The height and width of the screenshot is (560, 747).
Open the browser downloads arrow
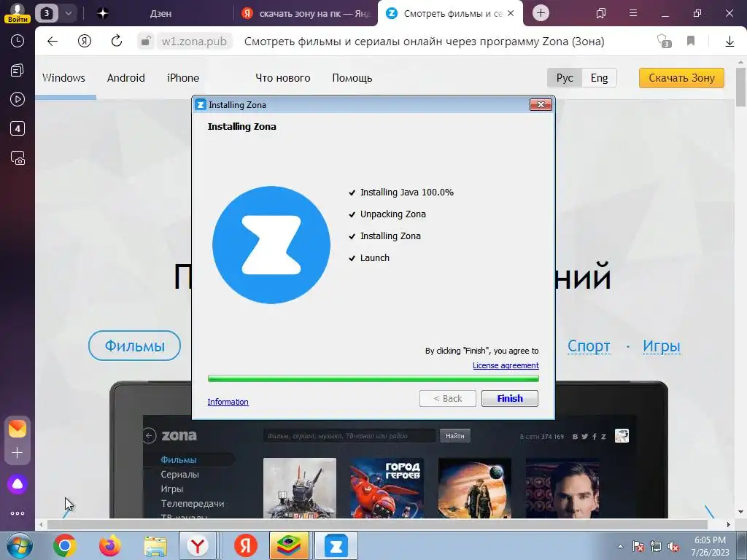tap(729, 42)
